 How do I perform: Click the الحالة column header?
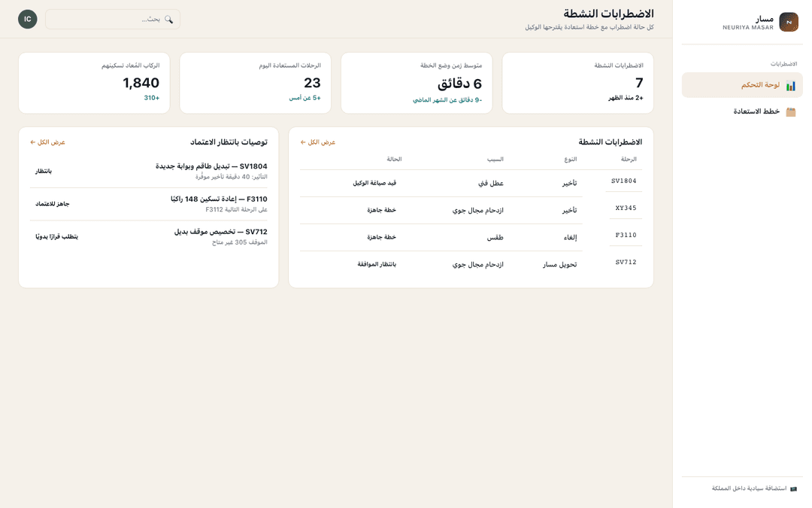click(394, 159)
